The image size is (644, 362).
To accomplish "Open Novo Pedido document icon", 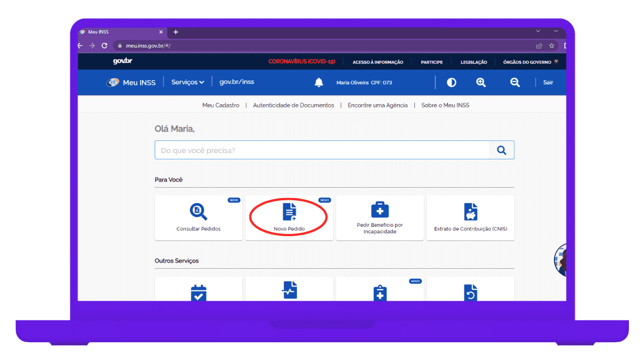I will [289, 212].
